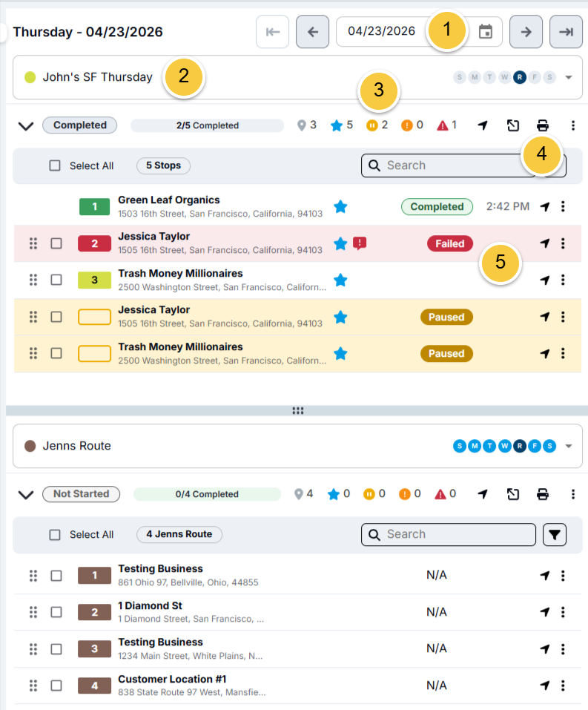Screen dimensions: 588x710
Task: Open the calendar date picker icon
Action: pos(485,32)
